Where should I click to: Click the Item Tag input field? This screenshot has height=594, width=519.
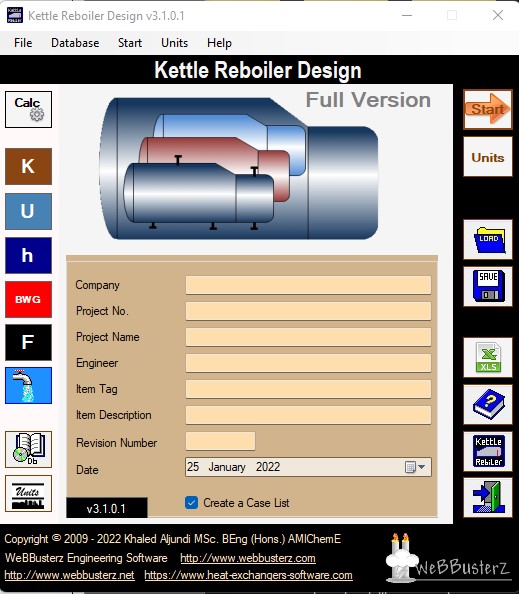coord(308,389)
